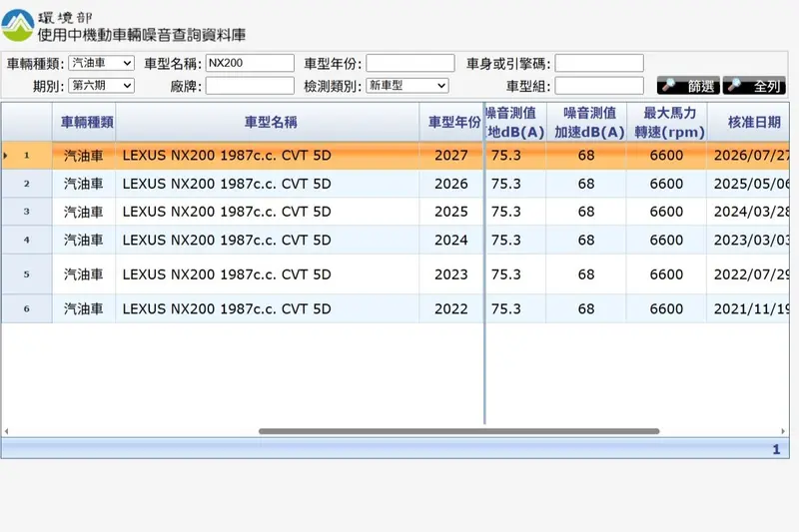
Task: Click the approval date 2024/03/28 cell
Action: click(748, 212)
